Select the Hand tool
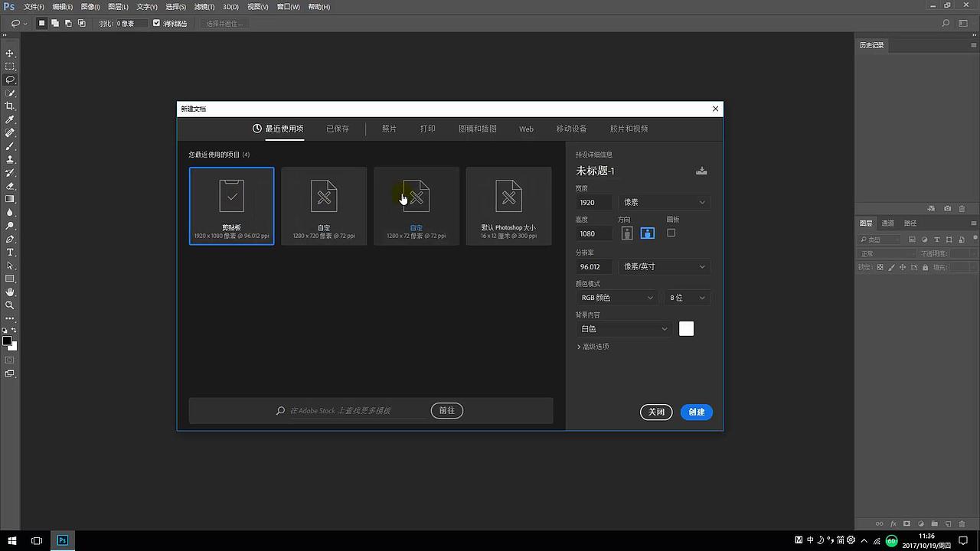Viewport: 980px width, 551px height. (10, 292)
